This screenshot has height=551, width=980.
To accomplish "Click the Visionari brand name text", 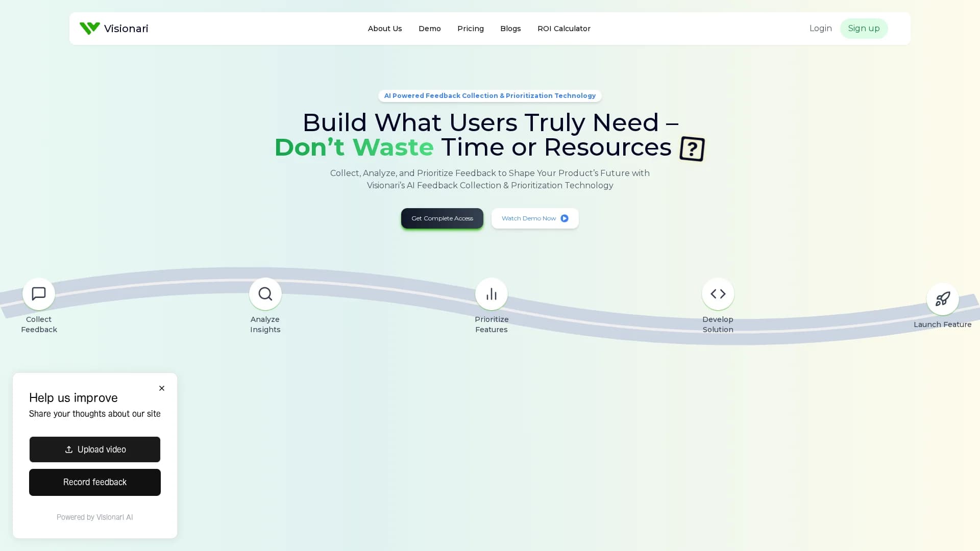I will [x=126, y=29].
